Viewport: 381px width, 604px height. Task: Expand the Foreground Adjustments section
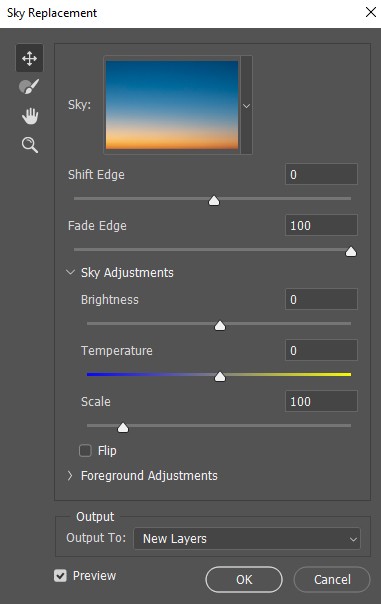[x=70, y=476]
